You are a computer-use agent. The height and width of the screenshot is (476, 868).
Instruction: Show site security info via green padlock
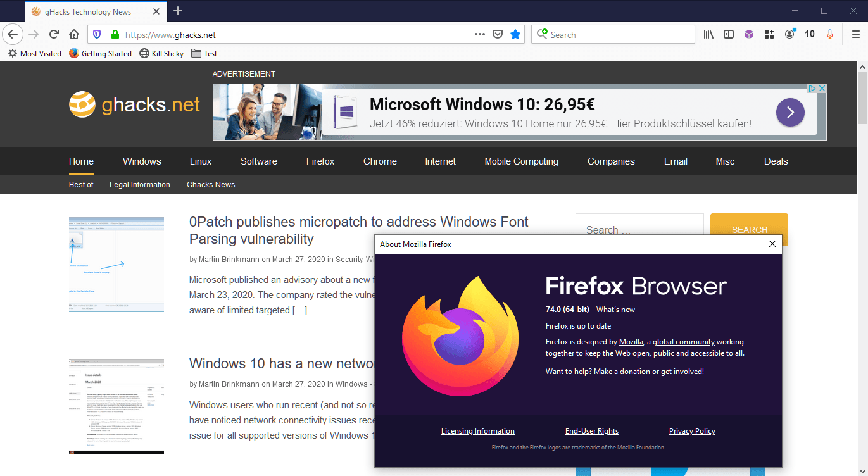point(115,34)
